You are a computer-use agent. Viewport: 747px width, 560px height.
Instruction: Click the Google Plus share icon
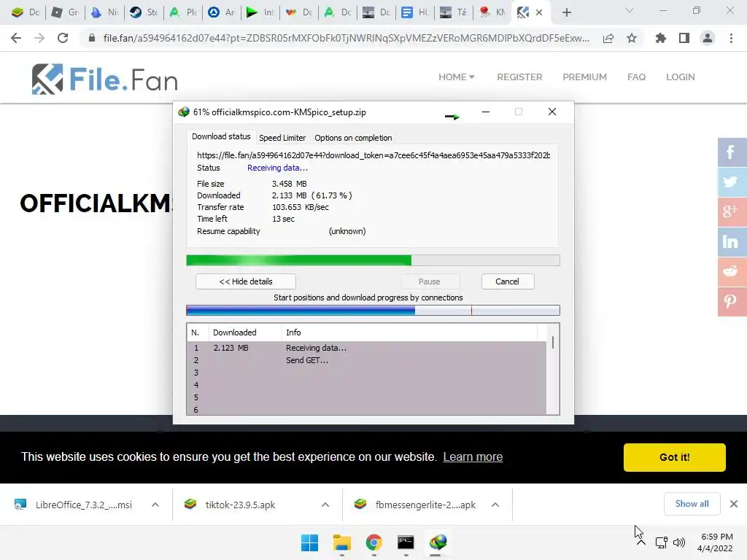[732, 212]
